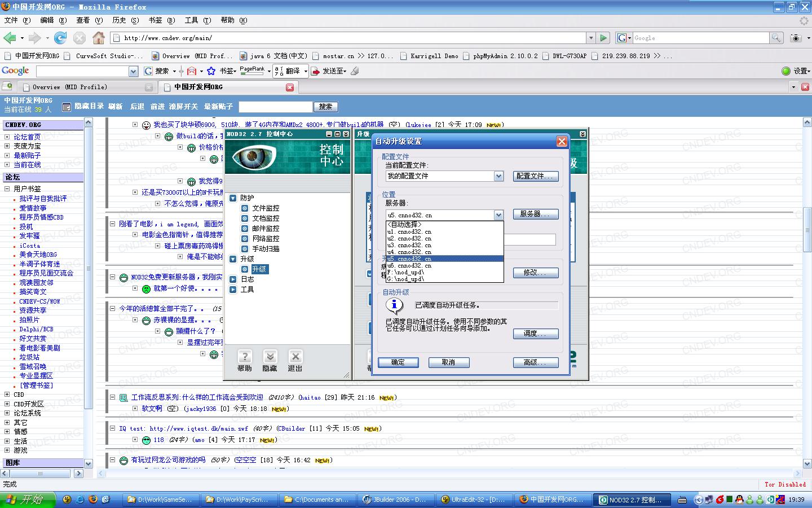Image resolution: width=812 pixels, height=508 pixels.
Task: Click the Firefox forward arrow icon
Action: 34,38
